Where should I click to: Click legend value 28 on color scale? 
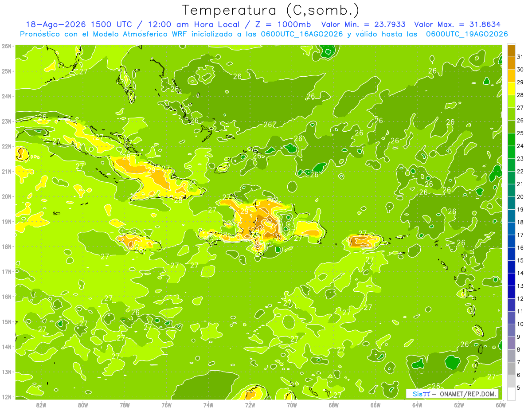click(x=520, y=95)
